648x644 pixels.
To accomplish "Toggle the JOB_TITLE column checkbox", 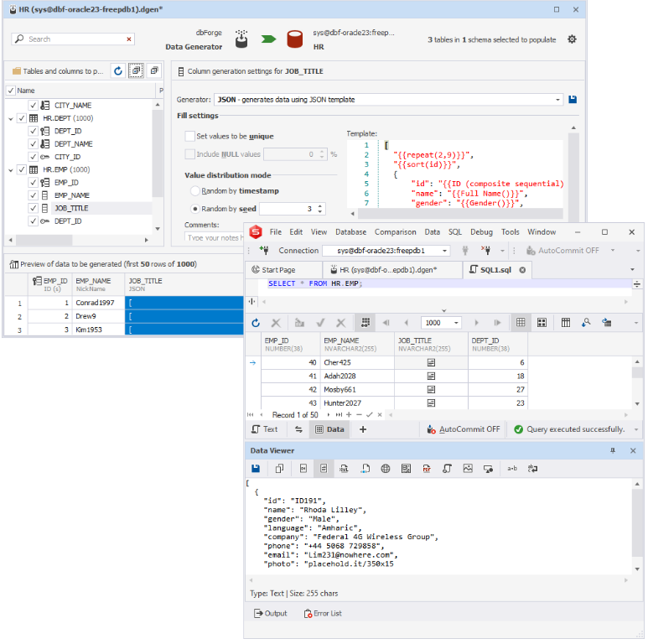I will pyautogui.click(x=33, y=208).
